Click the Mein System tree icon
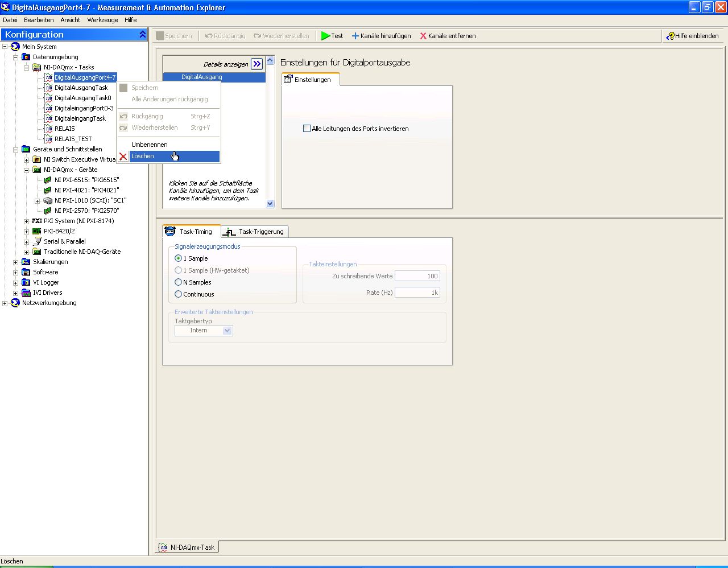728x568 pixels. click(15, 47)
